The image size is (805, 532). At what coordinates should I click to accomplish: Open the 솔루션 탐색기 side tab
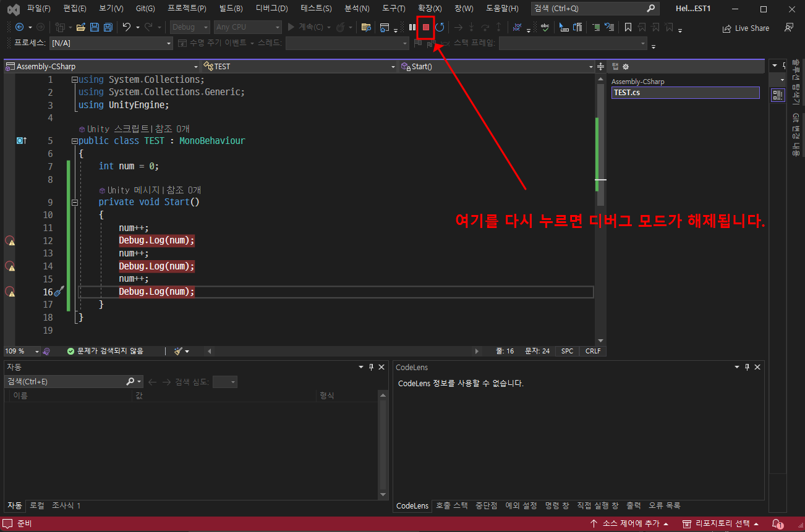click(796, 82)
